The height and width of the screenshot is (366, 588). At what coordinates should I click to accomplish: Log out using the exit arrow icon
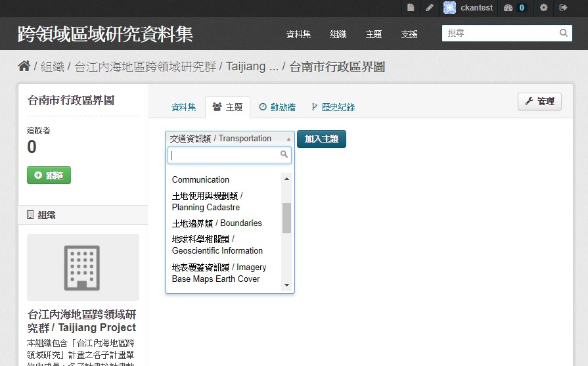tap(563, 7)
